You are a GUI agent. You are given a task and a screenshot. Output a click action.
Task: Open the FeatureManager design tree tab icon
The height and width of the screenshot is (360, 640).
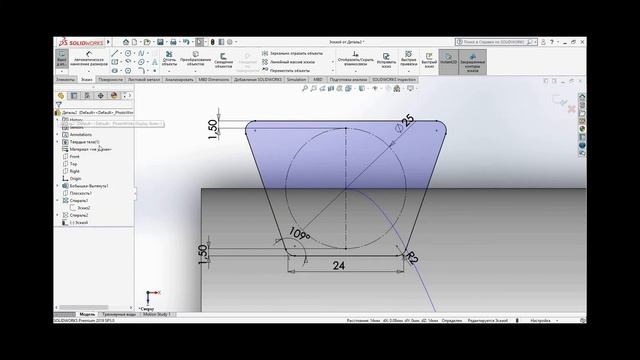61,96
